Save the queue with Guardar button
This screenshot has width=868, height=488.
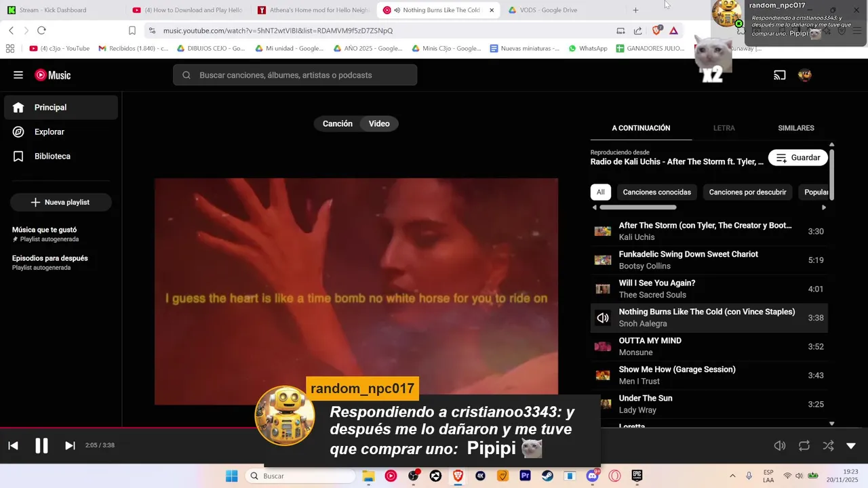point(798,158)
